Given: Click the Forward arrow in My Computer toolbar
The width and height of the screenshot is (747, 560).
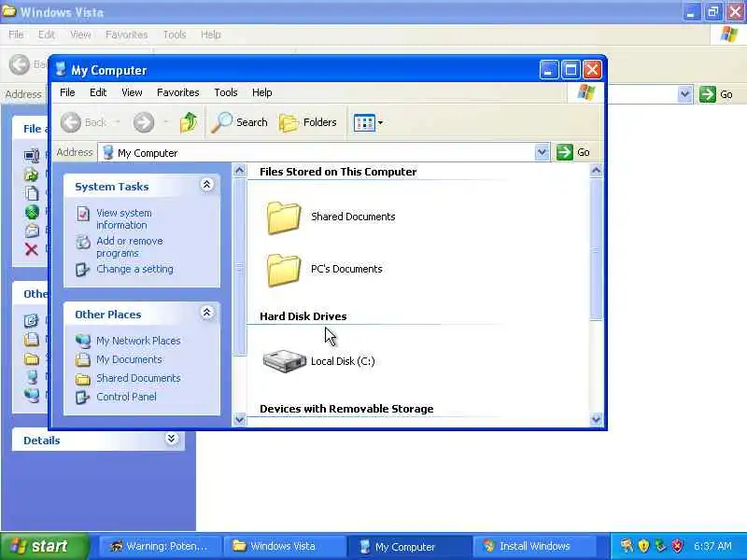Looking at the screenshot, I should click(144, 122).
